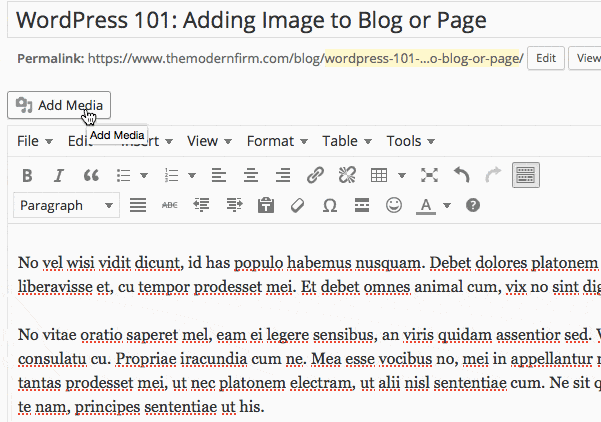Open the Format menu
Viewport: 601px width, 422px height.
click(x=278, y=141)
